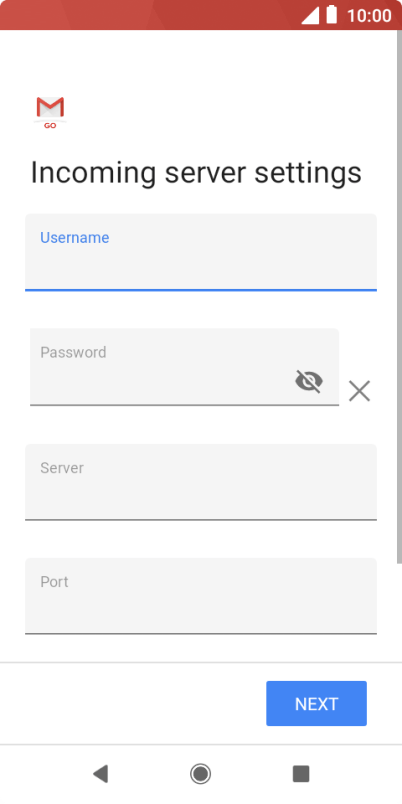
Task: Tap the battery icon in status bar
Action: point(332,15)
